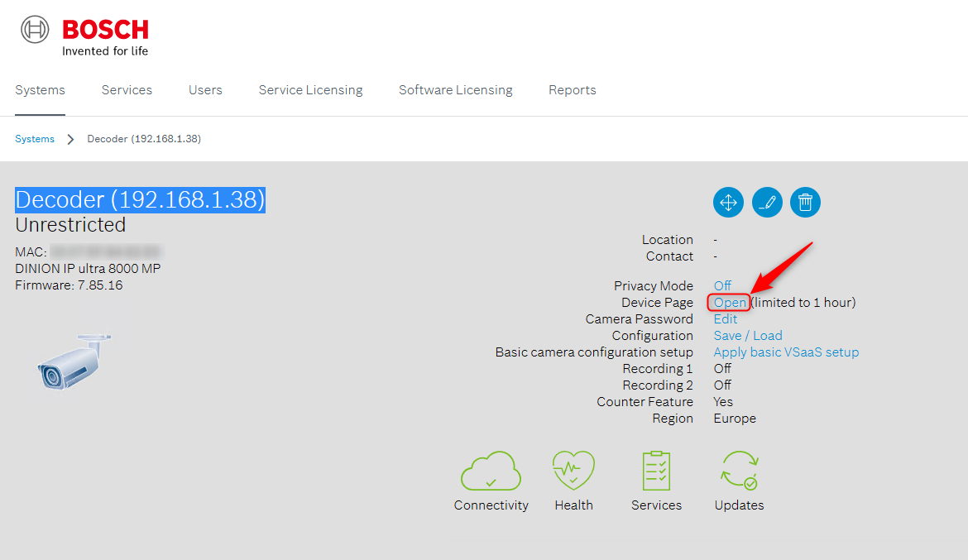Click the Bosch logo emblem
Viewport: 968px width, 560px height.
[35, 30]
